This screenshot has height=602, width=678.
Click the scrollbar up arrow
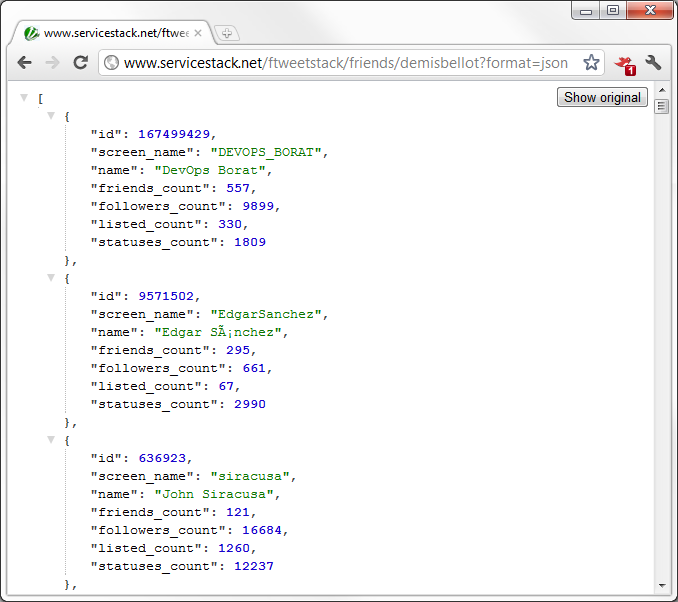pyautogui.click(x=662, y=90)
